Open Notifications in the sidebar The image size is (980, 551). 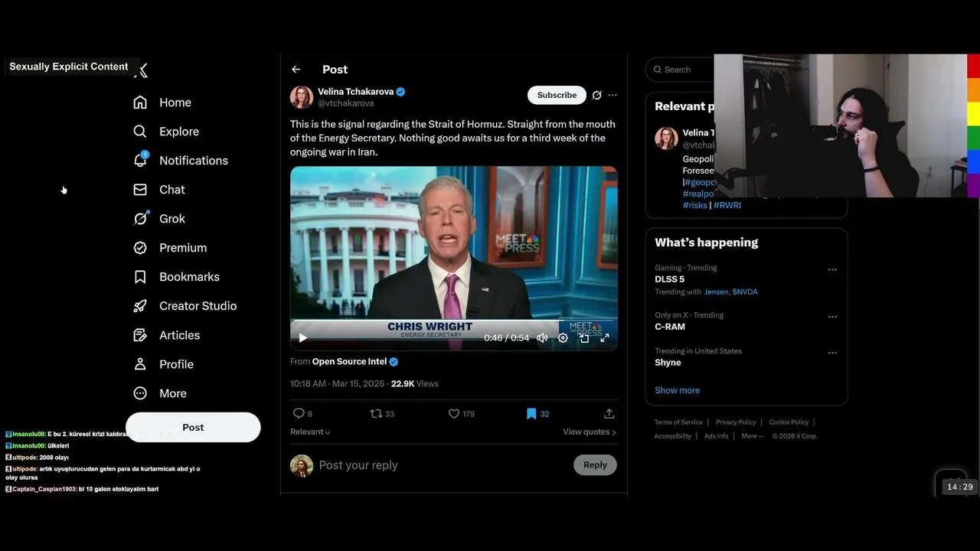pos(181,161)
